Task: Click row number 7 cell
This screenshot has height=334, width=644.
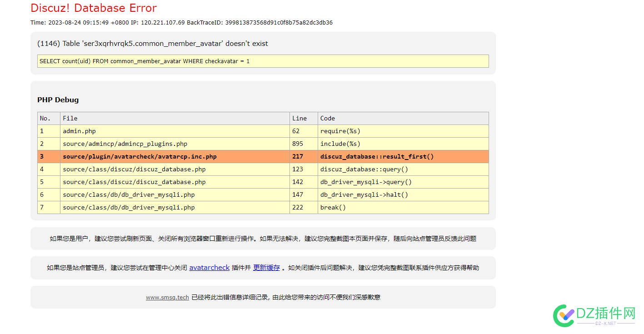Action: (x=49, y=207)
